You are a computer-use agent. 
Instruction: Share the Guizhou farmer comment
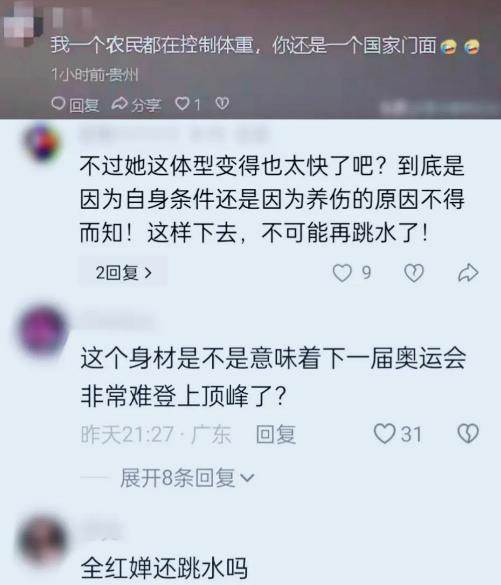[x=136, y=104]
